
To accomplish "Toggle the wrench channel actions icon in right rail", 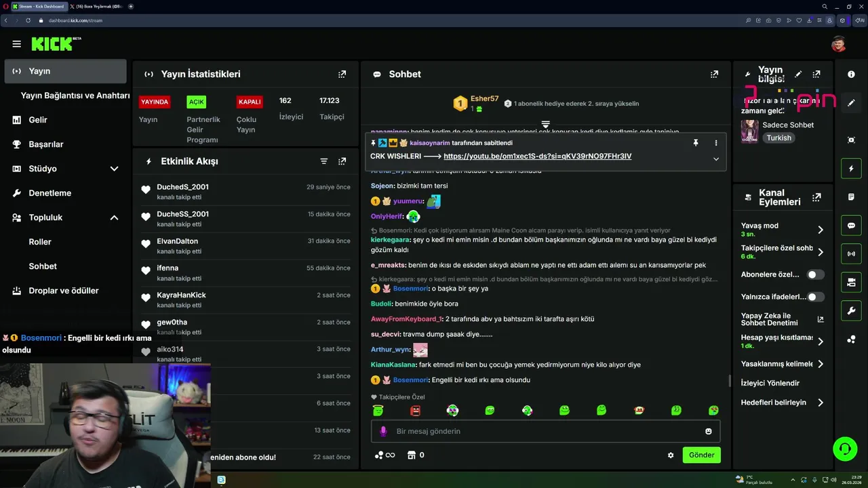I will click(851, 311).
